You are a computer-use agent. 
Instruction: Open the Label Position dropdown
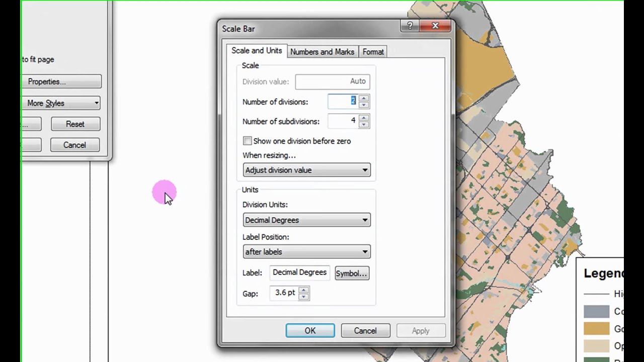click(x=306, y=252)
